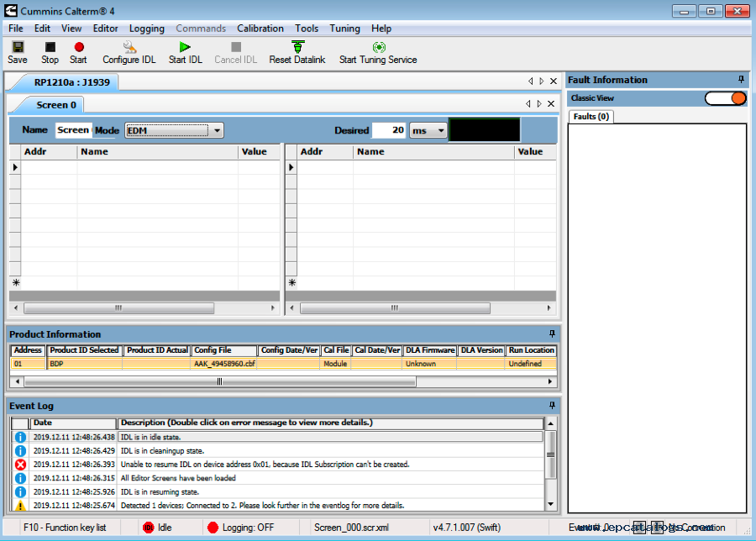Go to previous RP1210a document tab arrow

(x=530, y=81)
